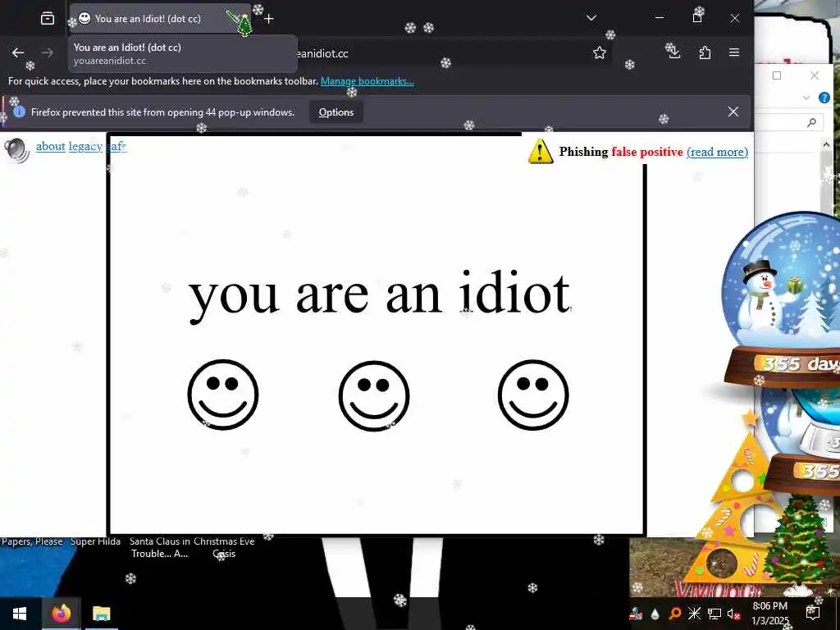Viewport: 840px width, 630px height.
Task: Toggle the page's speaker sound icon
Action: tap(16, 149)
